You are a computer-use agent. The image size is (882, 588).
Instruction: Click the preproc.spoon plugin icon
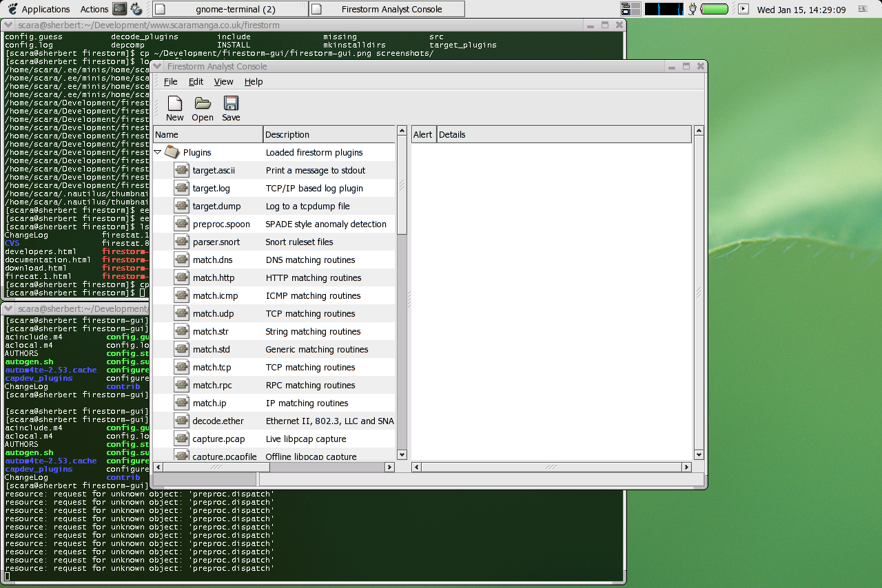[x=182, y=224]
